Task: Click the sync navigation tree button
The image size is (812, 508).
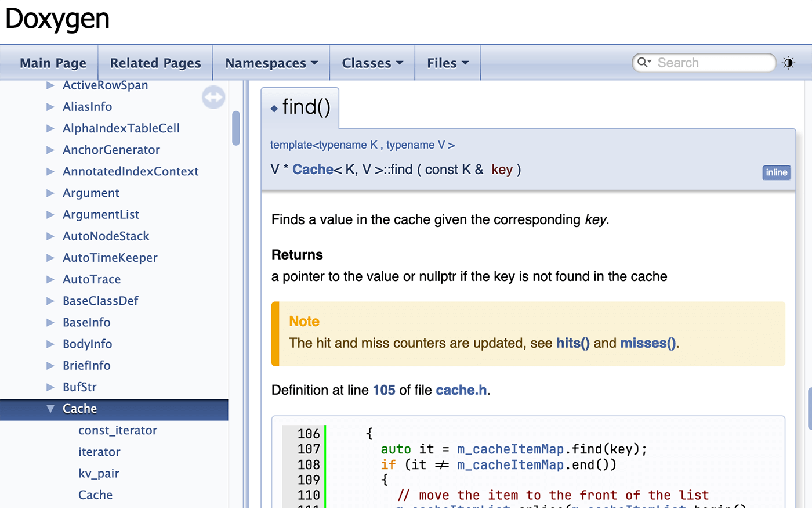Action: coord(213,97)
